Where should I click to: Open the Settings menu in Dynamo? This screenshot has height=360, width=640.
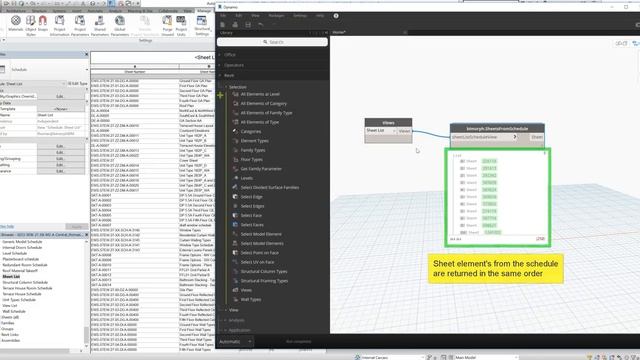pos(300,16)
